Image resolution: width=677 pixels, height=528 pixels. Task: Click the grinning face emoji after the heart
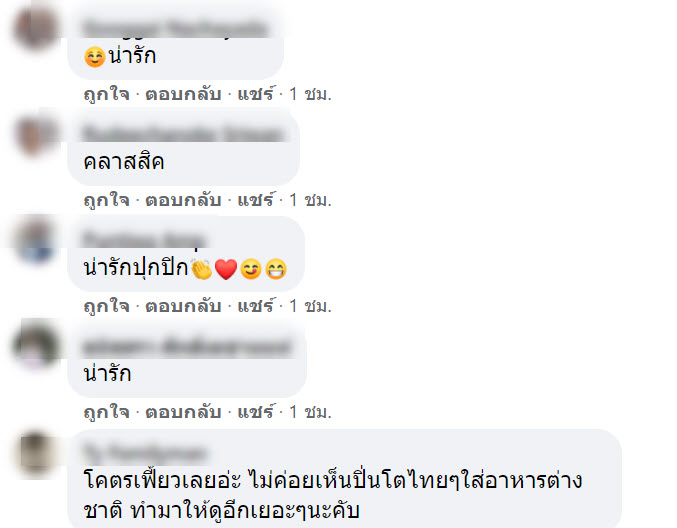click(x=276, y=269)
